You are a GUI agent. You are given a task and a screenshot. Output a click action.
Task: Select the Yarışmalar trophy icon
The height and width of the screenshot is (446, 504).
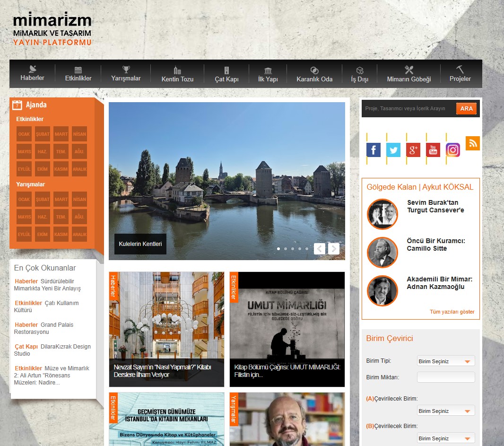point(126,70)
